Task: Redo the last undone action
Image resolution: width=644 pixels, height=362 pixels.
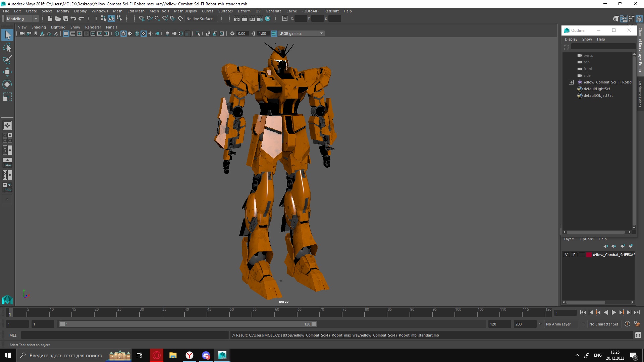Action: pos(81,19)
